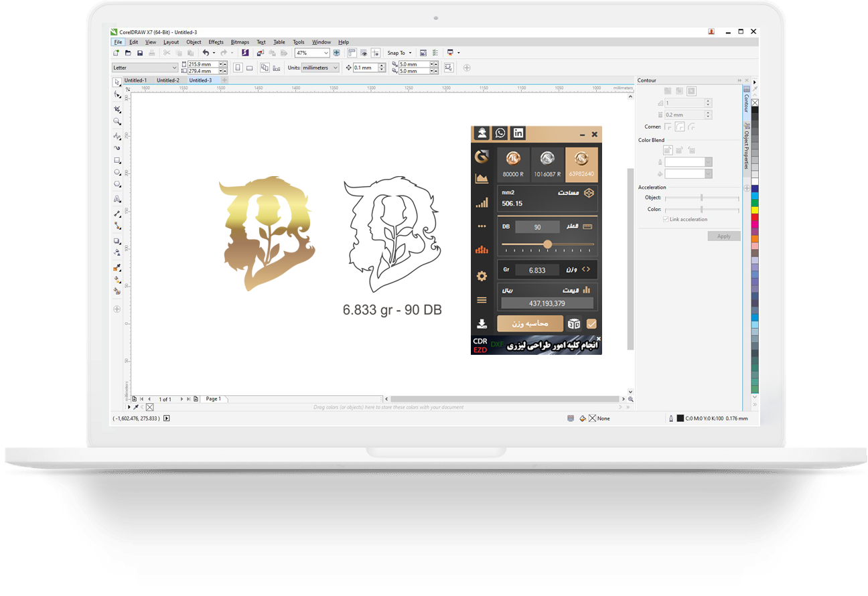Switch to the Untitled-2 document tab

coord(168,80)
